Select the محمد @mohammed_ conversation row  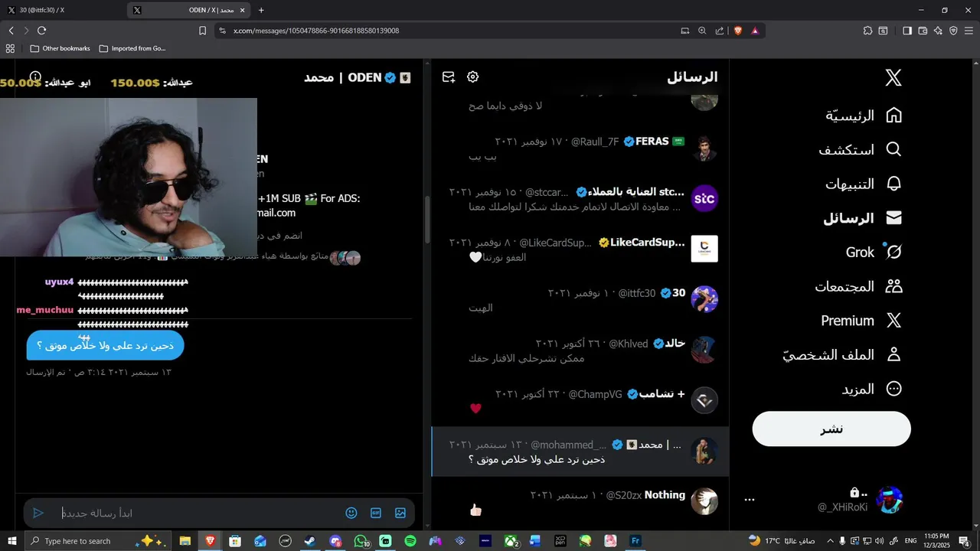pos(580,452)
